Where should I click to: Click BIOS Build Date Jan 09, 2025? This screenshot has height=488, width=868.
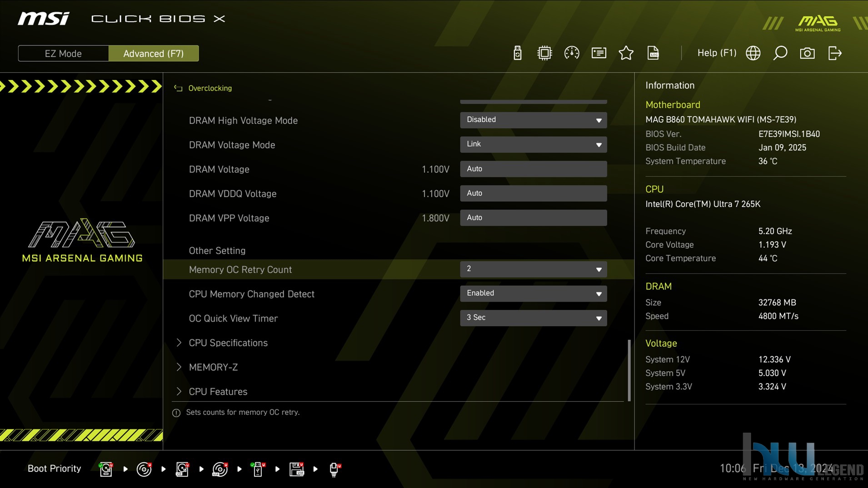[782, 148]
